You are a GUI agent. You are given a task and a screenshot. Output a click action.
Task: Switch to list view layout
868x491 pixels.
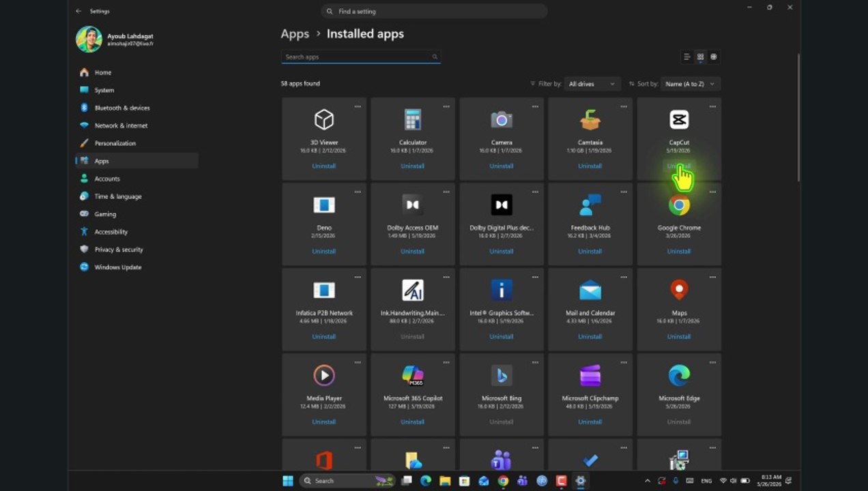tap(687, 57)
